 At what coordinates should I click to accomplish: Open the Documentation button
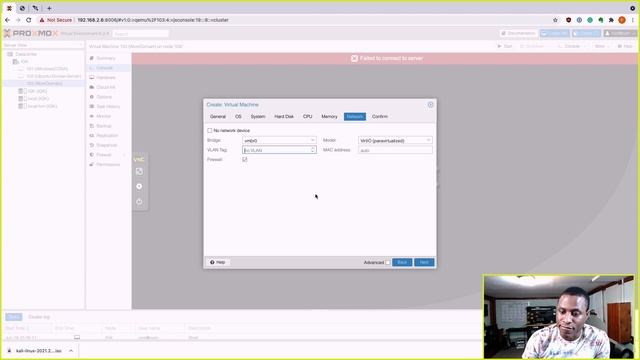(518, 33)
